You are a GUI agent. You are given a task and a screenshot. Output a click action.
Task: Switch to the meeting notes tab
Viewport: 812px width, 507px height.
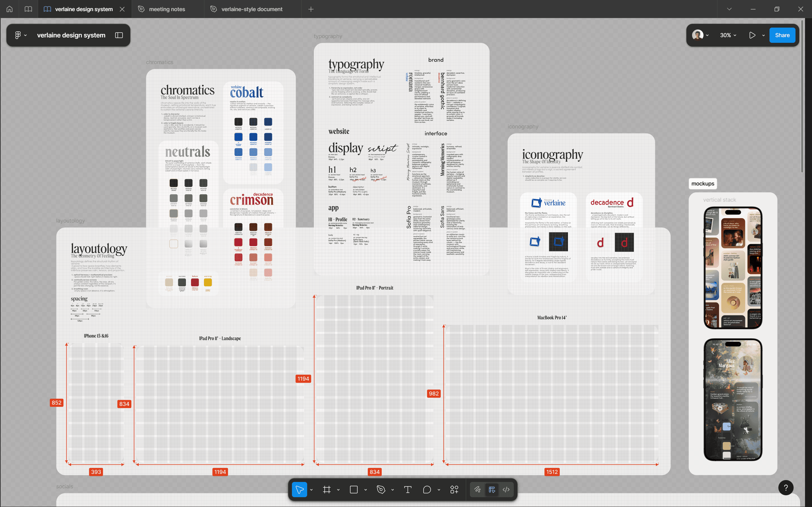click(167, 9)
